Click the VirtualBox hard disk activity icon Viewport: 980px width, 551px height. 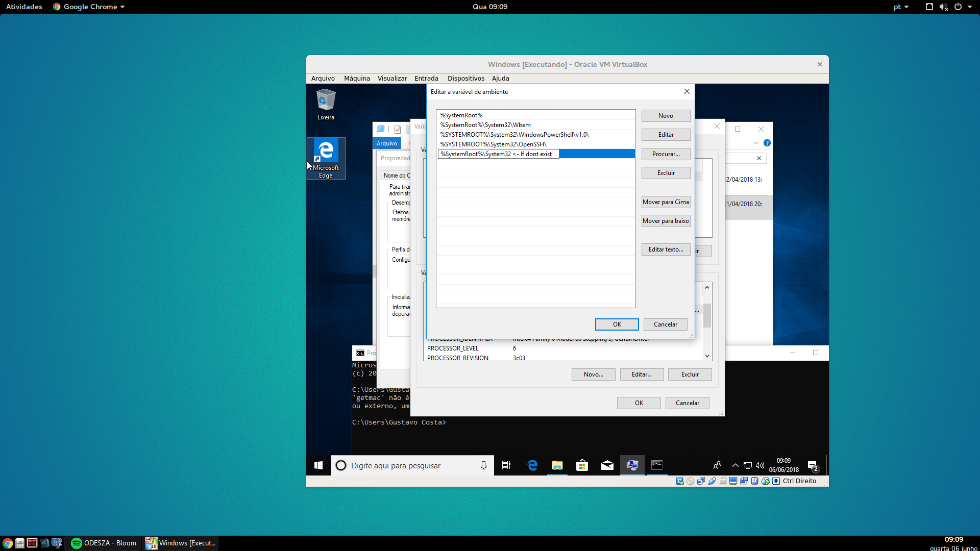tap(680, 481)
